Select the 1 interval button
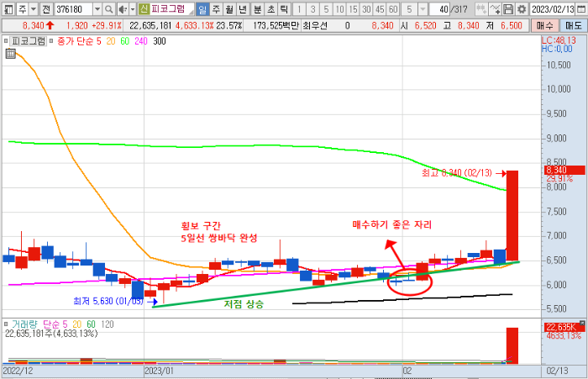The image size is (588, 379). coord(299,9)
